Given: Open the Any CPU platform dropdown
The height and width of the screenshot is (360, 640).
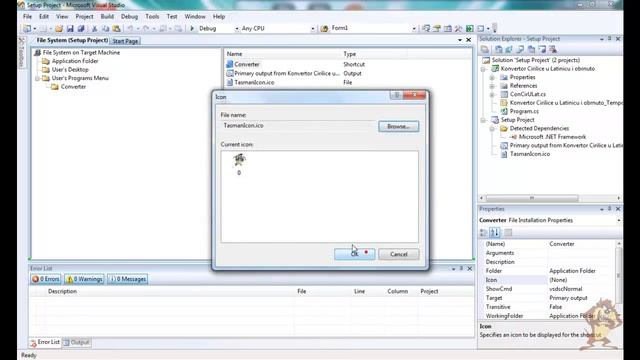Looking at the screenshot, I should pyautogui.click(x=313, y=29).
